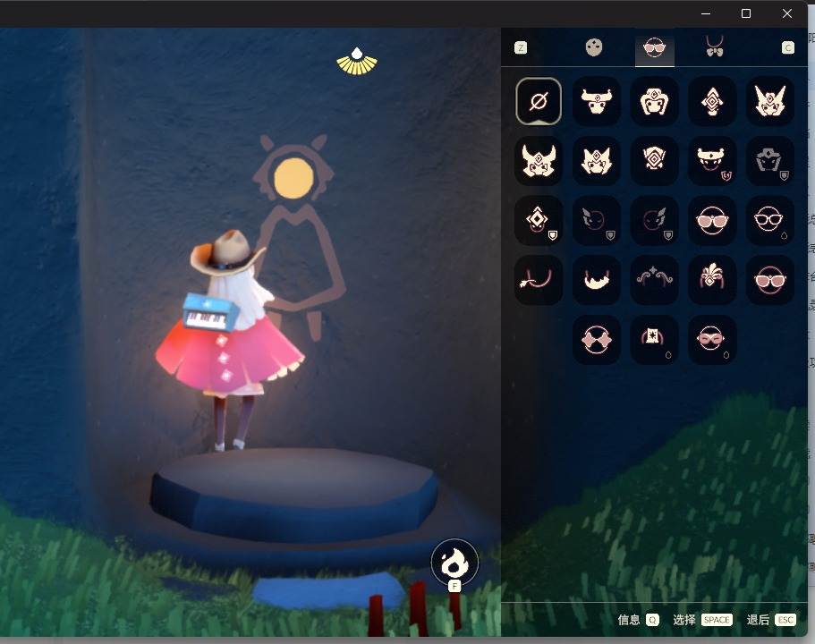The image size is (815, 644).
Task: Switch to the round face mask tab
Action: 594,47
